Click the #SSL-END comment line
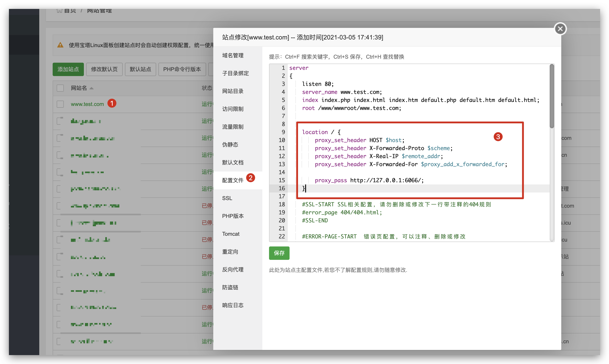 point(315,221)
